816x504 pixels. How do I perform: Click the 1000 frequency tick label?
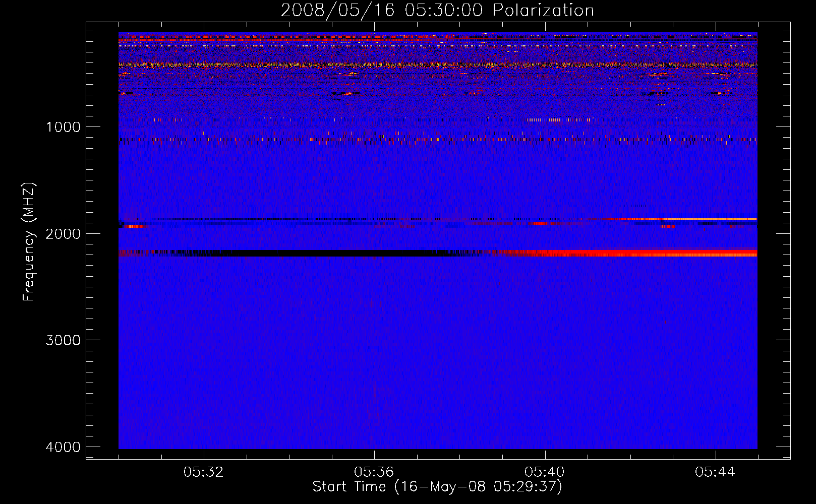pyautogui.click(x=64, y=127)
